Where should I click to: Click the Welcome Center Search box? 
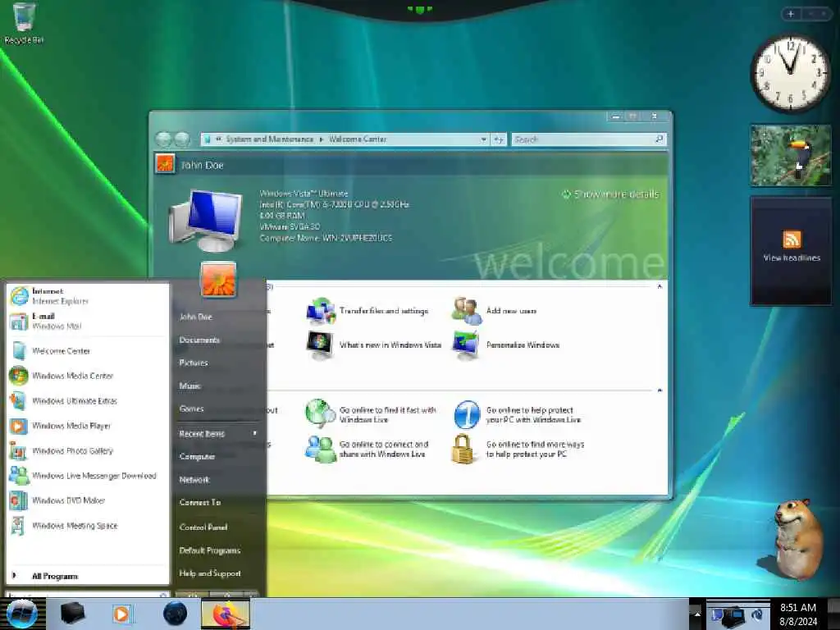pyautogui.click(x=589, y=139)
